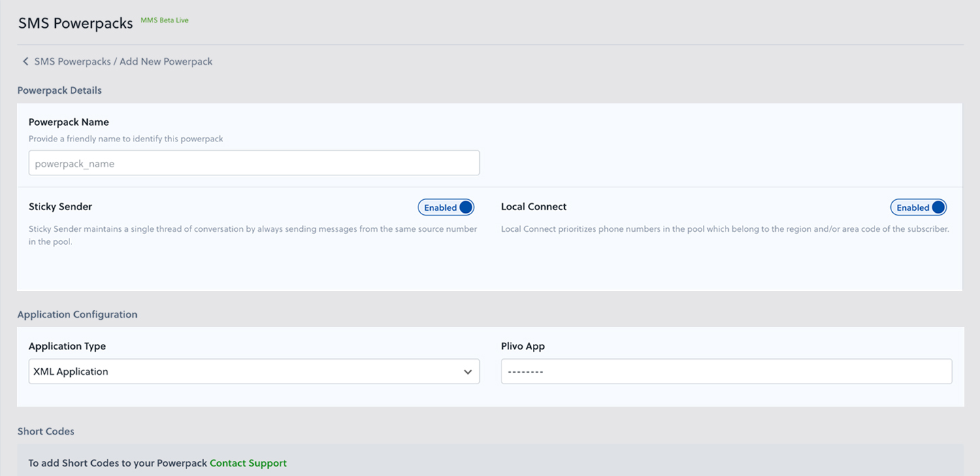The image size is (980, 476).
Task: Click the SMS Powerpacks page title
Action: [x=76, y=23]
